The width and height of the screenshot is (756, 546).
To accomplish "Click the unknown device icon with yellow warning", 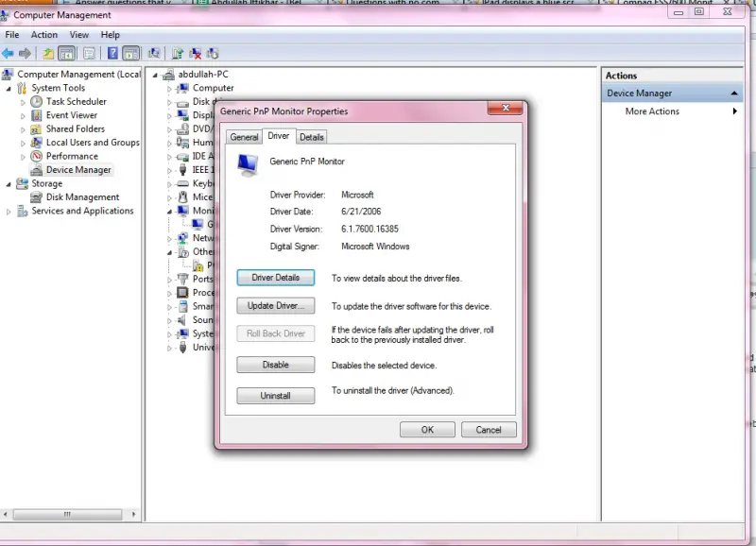I will coord(198,265).
